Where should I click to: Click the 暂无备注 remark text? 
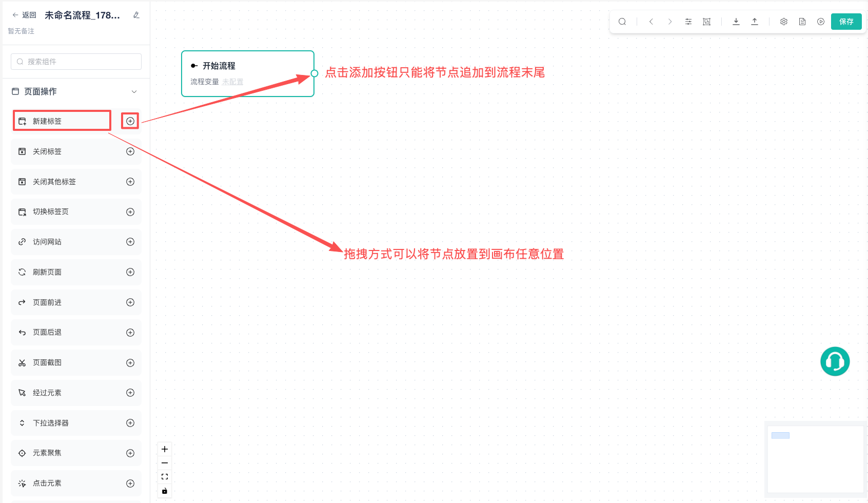(21, 31)
